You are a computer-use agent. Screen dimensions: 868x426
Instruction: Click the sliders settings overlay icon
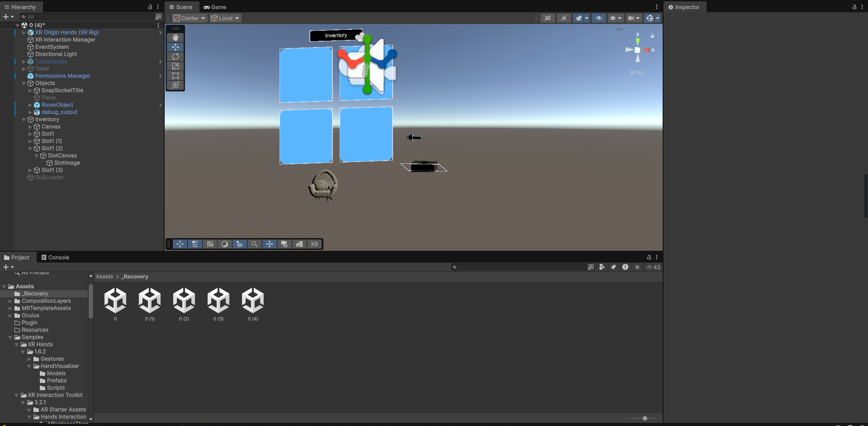[195, 244]
